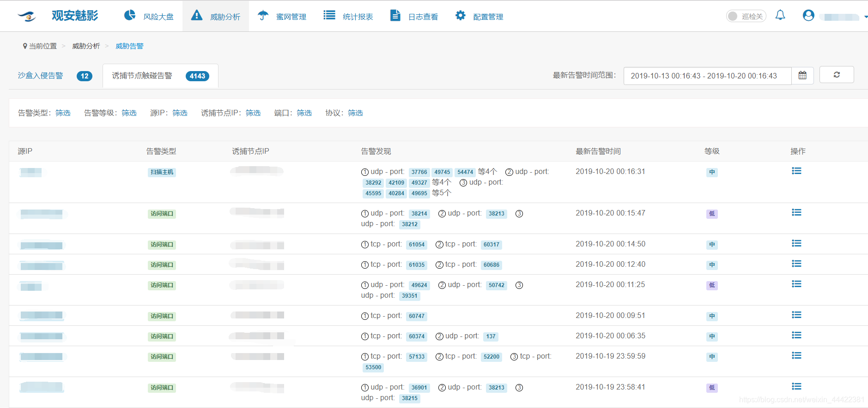Viewport: 868px width, 408px height.
Task: Click the 最新告警时间 column header
Action: 598,151
